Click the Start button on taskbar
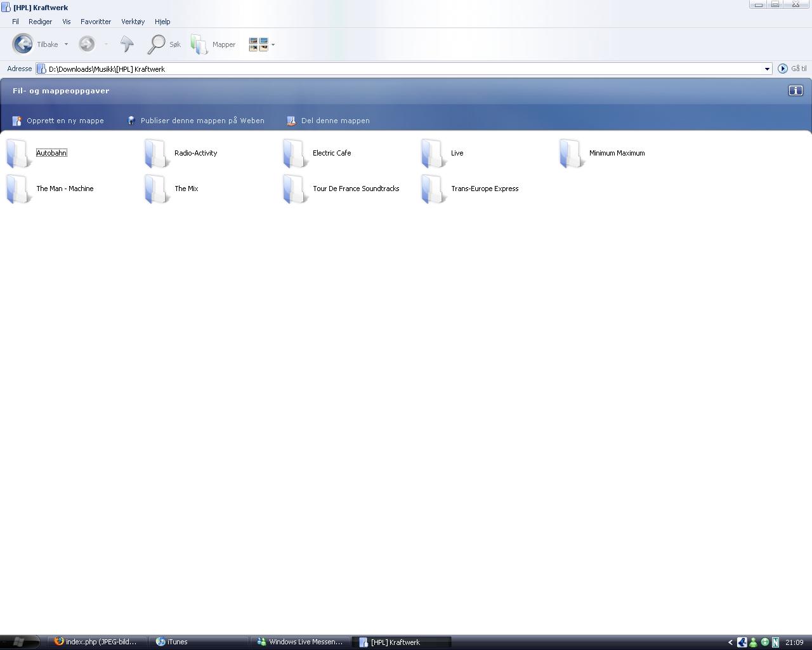This screenshot has width=812, height=650. [x=20, y=642]
